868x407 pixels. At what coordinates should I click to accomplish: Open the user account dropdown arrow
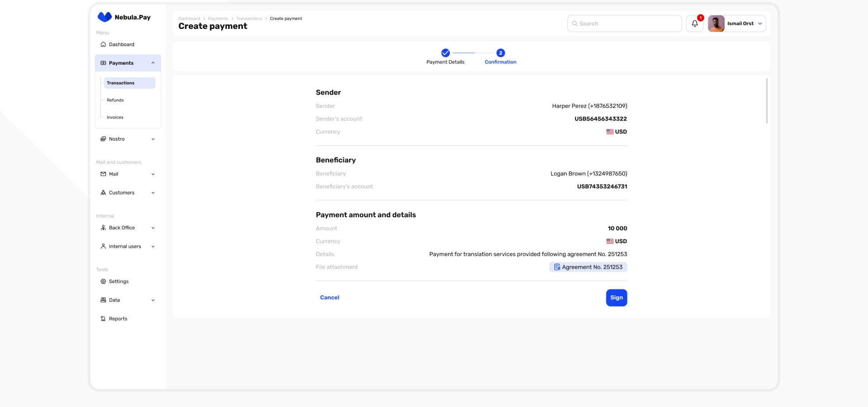pyautogui.click(x=760, y=24)
